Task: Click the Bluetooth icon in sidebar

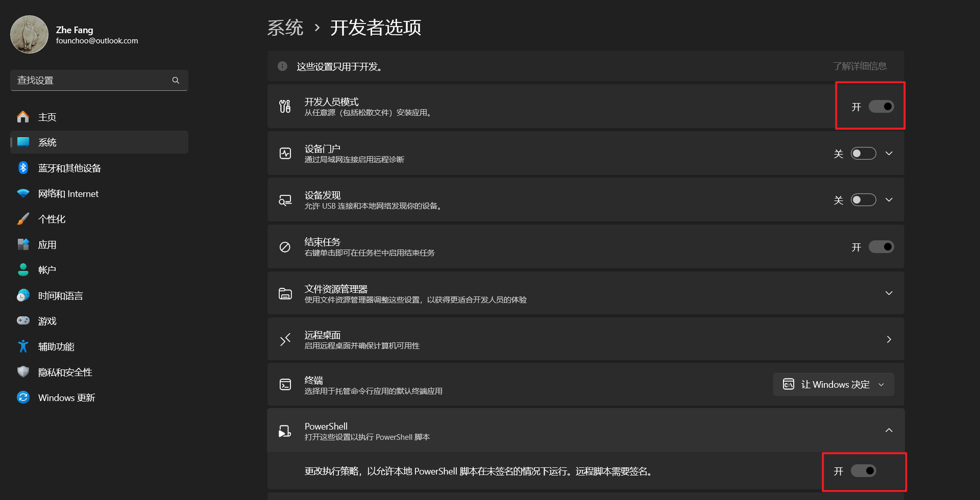Action: (23, 168)
